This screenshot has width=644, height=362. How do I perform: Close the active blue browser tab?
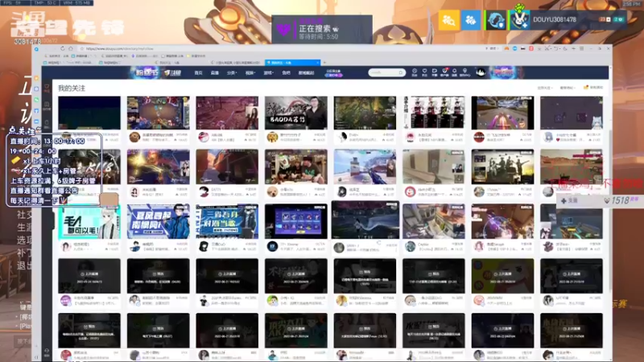pyautogui.click(x=317, y=63)
